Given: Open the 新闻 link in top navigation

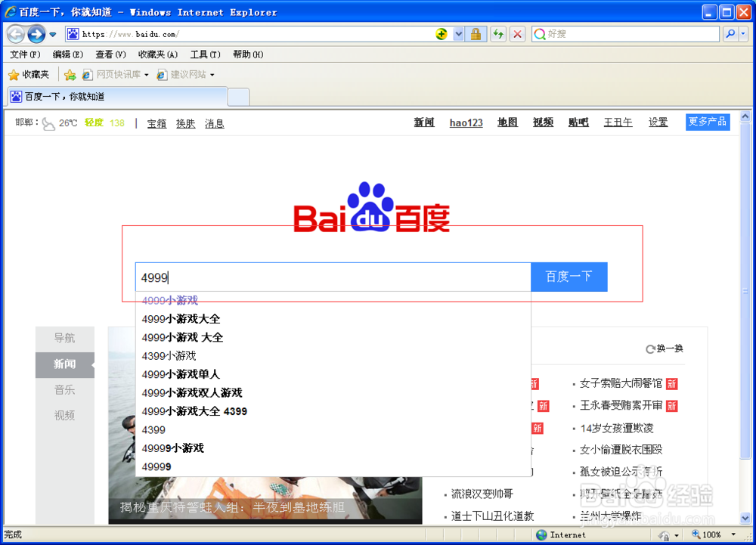Looking at the screenshot, I should pos(424,122).
